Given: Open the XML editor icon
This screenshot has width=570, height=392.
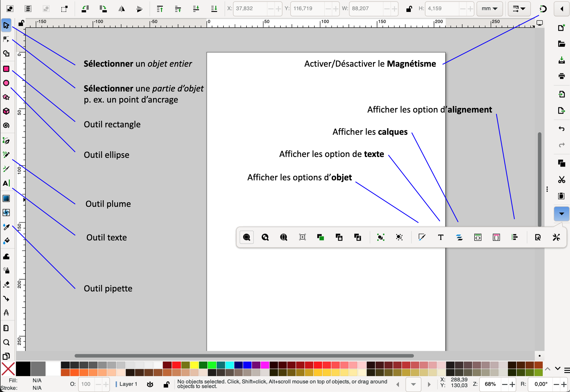Looking at the screenshot, I should point(478,237).
